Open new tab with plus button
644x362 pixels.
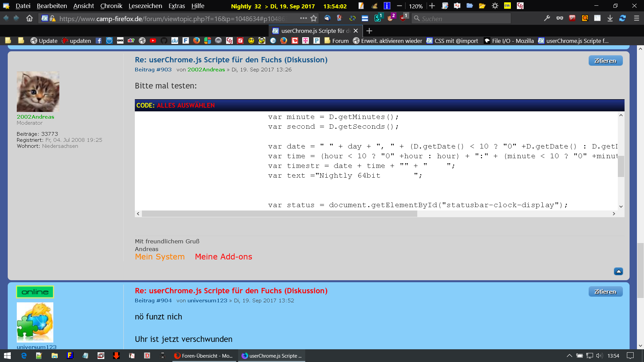coord(369,31)
